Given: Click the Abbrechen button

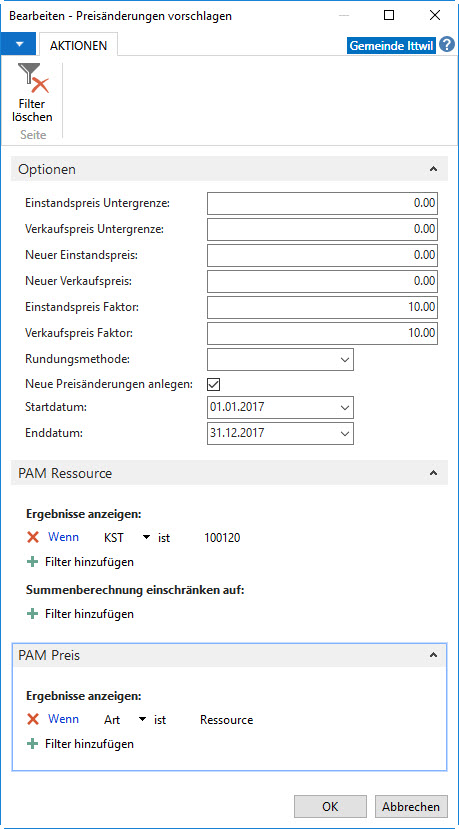Looking at the screenshot, I should [x=411, y=806].
